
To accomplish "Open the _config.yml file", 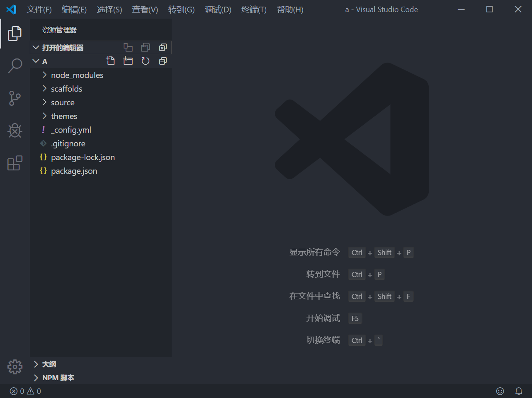I will pyautogui.click(x=71, y=130).
